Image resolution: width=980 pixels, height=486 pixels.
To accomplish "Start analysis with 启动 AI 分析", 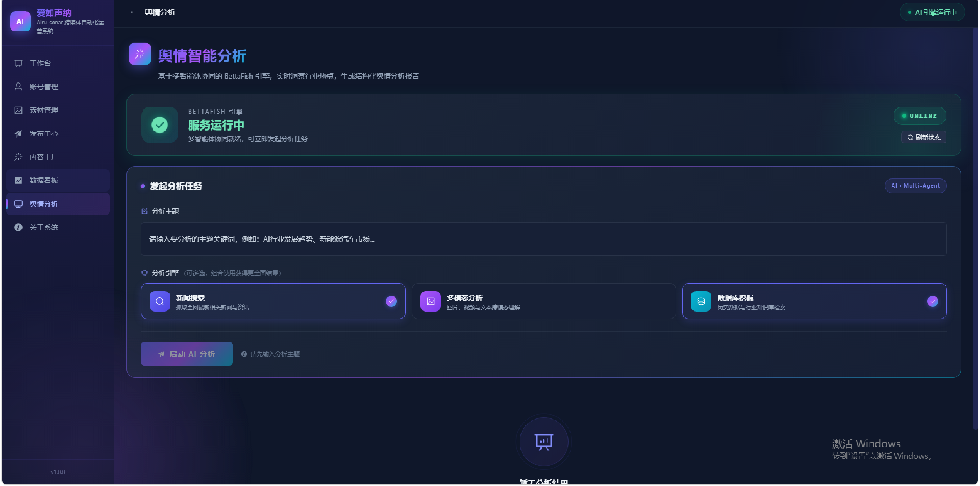I will [186, 354].
